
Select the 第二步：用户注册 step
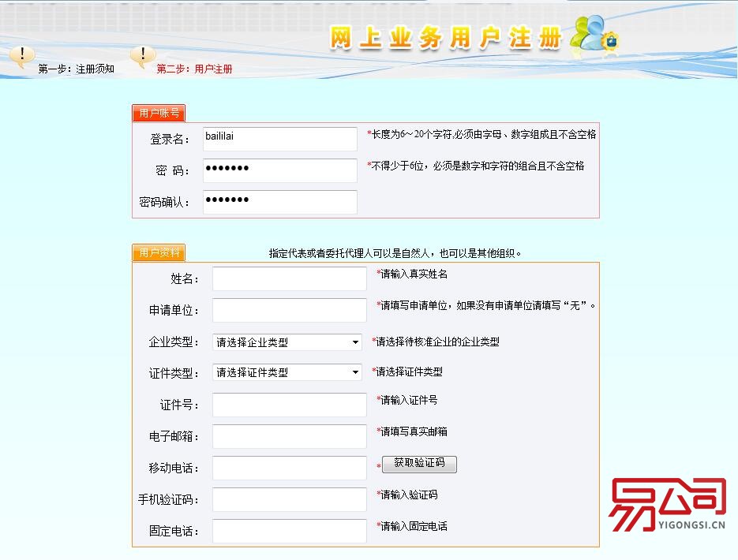[193, 69]
